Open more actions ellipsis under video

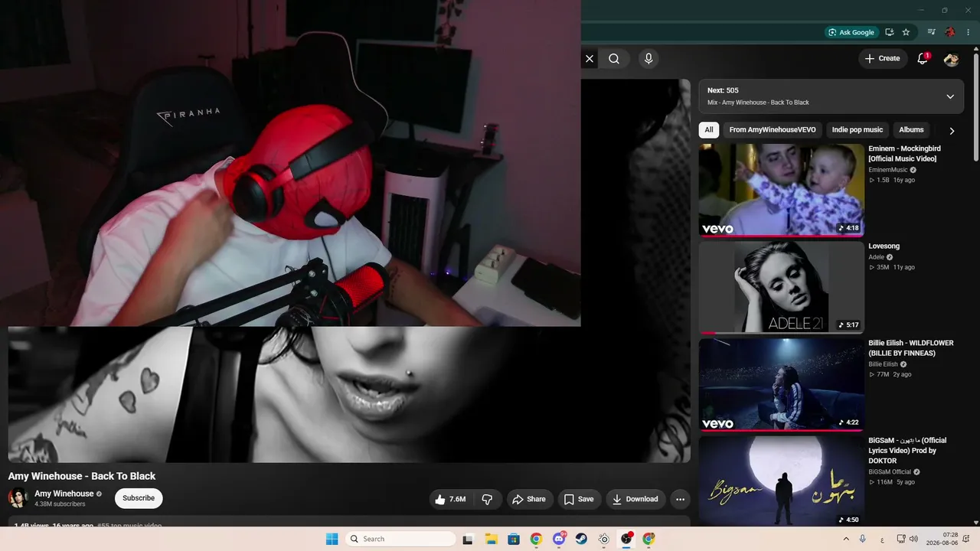(x=680, y=499)
